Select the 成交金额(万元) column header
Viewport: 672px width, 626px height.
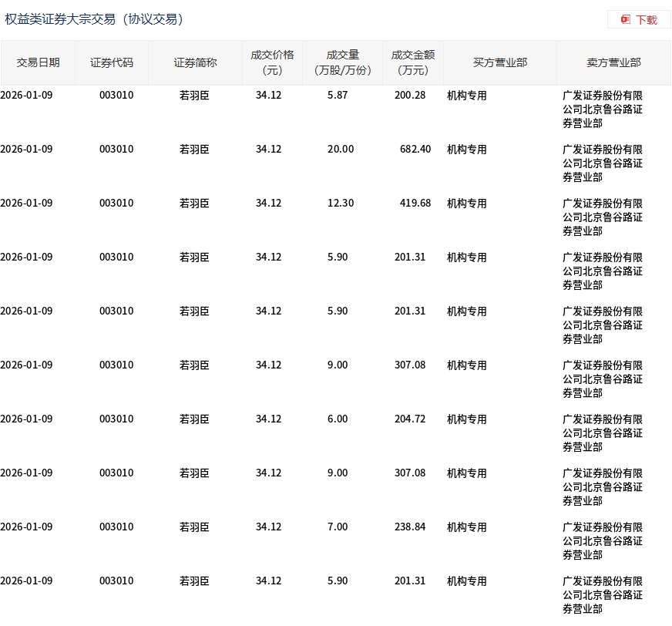click(x=413, y=62)
